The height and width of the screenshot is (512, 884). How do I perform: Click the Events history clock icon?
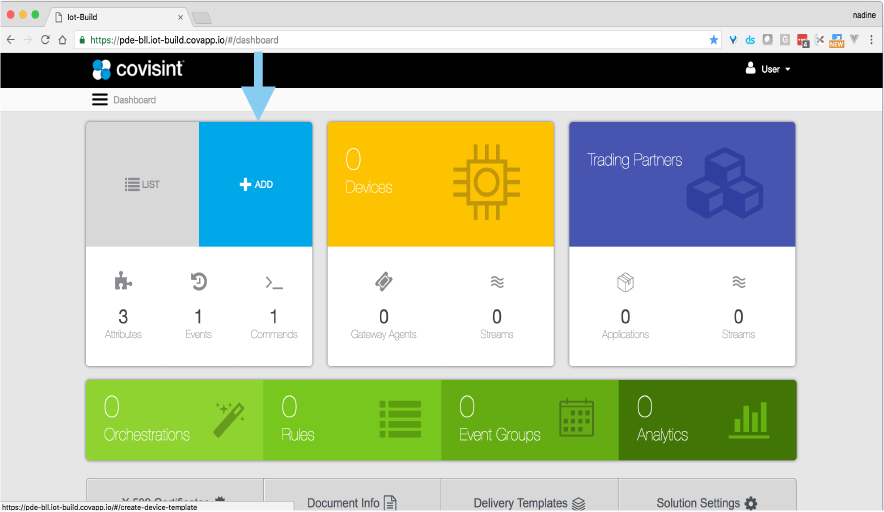pos(198,282)
